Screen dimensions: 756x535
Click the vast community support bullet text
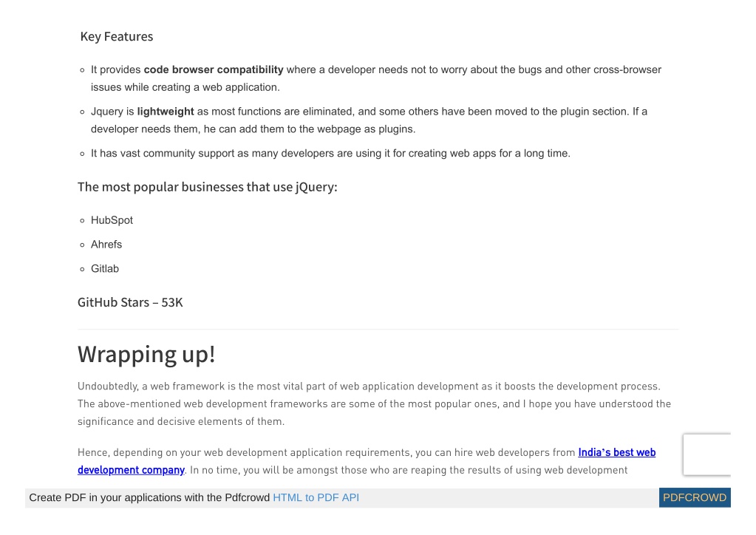click(330, 153)
